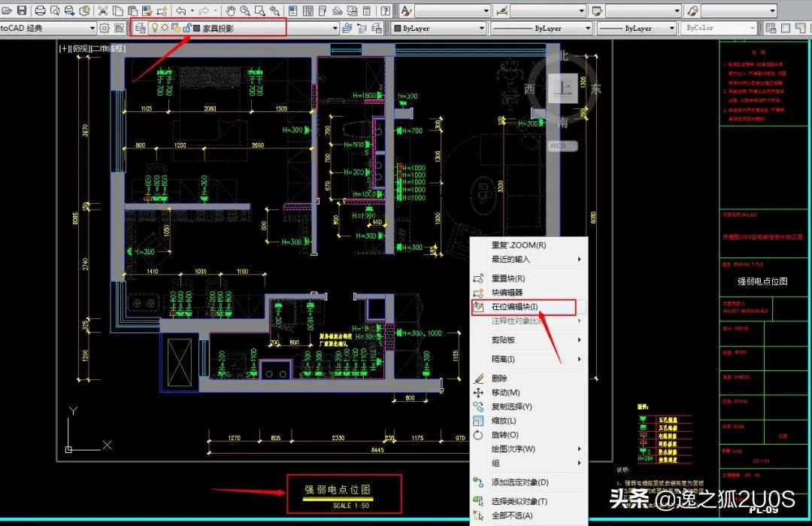Select the Pan hand tool

[231, 11]
